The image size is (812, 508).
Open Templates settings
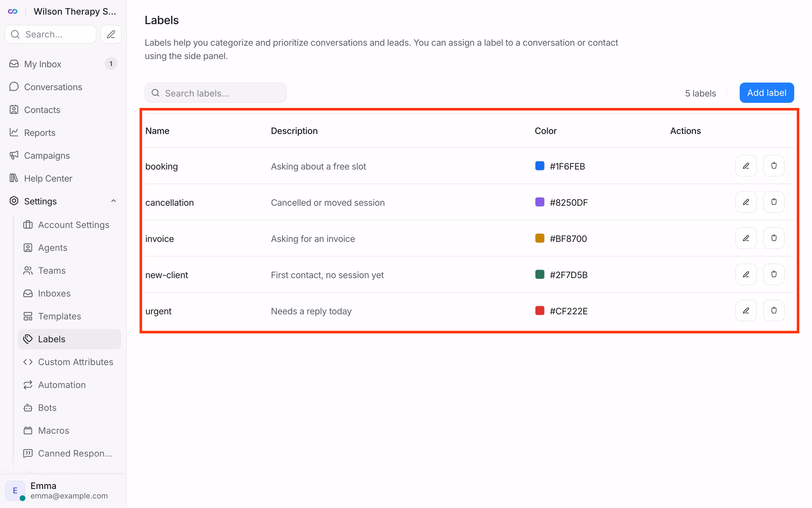69,316
